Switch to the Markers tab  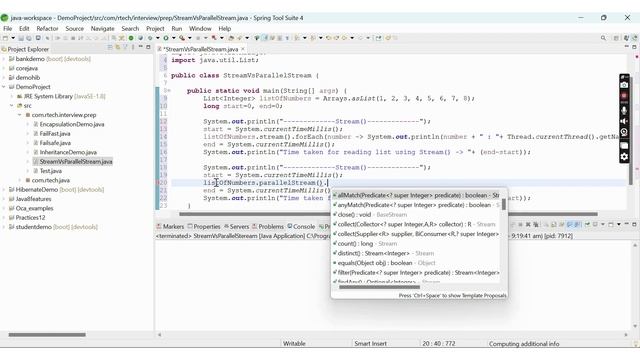tap(171, 227)
